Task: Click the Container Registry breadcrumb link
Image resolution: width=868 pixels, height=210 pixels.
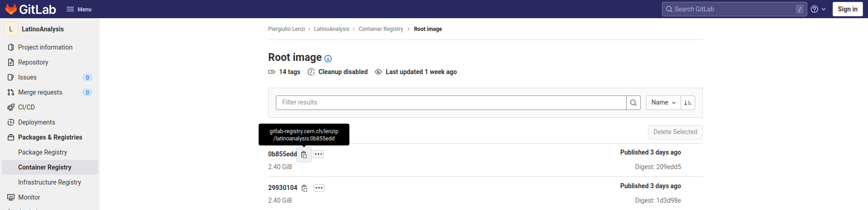Action: [381, 29]
